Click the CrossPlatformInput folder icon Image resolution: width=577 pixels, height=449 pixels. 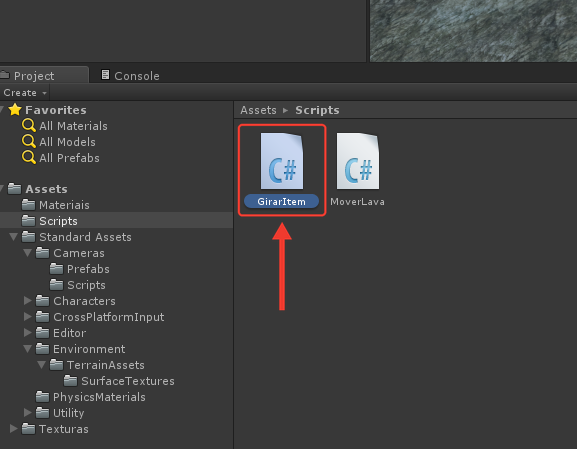pos(43,317)
